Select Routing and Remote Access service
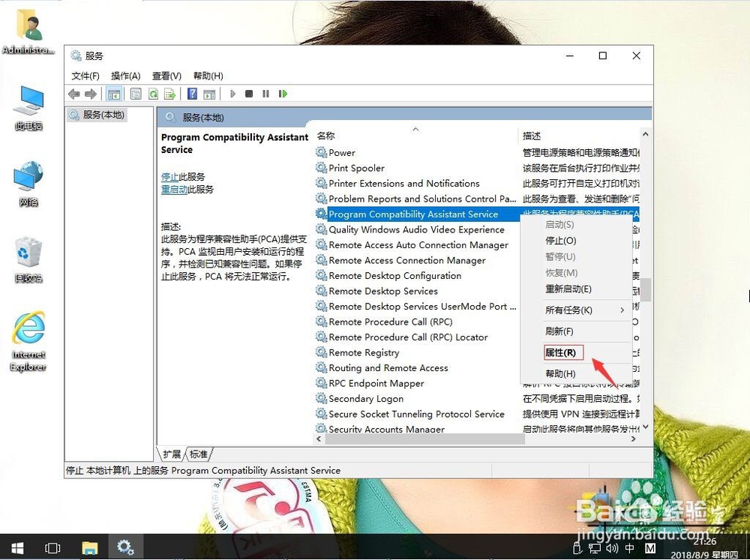 click(x=415, y=368)
